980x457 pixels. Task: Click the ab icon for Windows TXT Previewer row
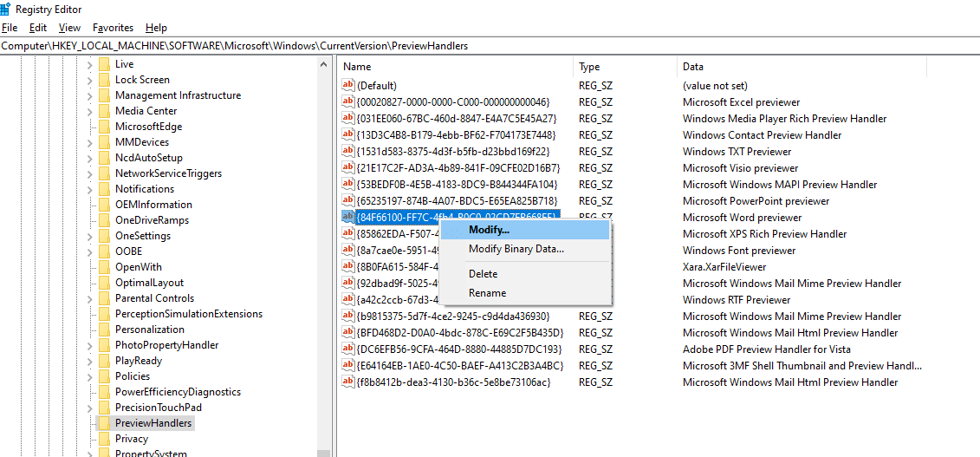click(x=348, y=151)
